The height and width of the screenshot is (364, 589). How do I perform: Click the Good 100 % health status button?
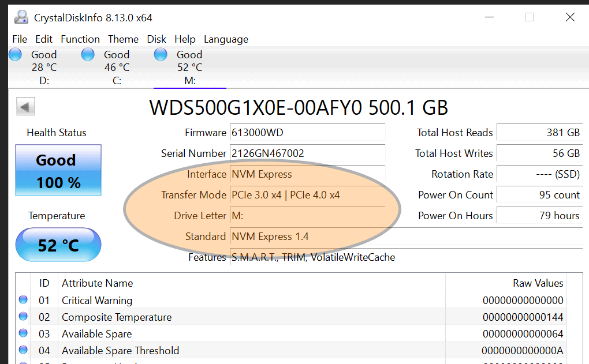[58, 170]
